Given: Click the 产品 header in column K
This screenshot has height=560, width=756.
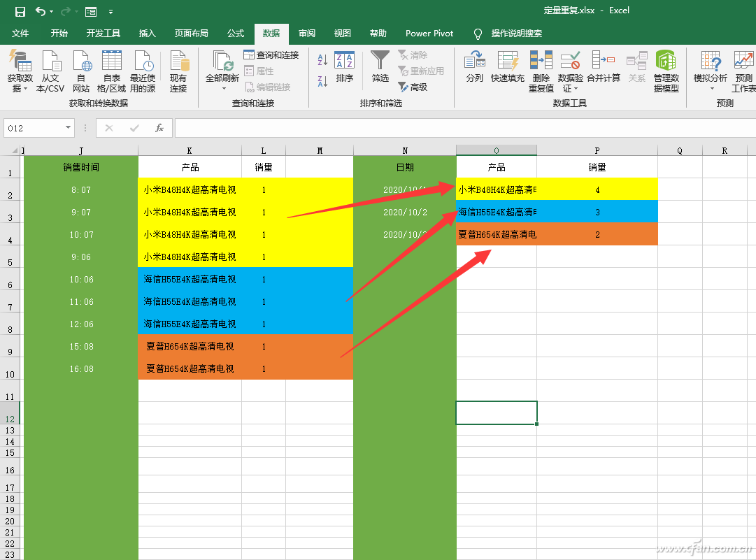Looking at the screenshot, I should 190,167.
